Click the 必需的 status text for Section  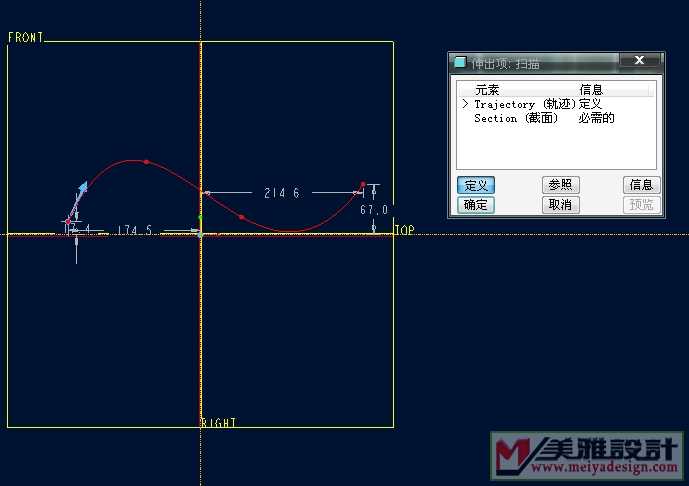[x=596, y=118]
